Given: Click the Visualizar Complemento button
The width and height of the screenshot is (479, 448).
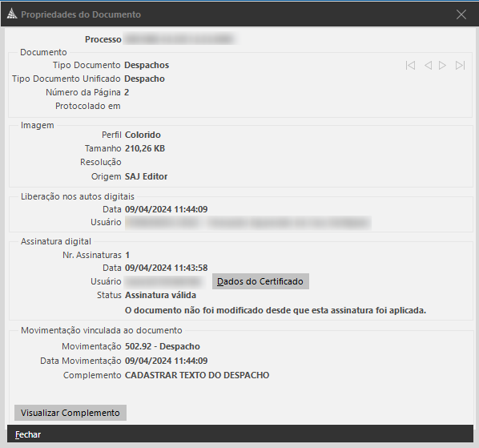Looking at the screenshot, I should (x=70, y=413).
